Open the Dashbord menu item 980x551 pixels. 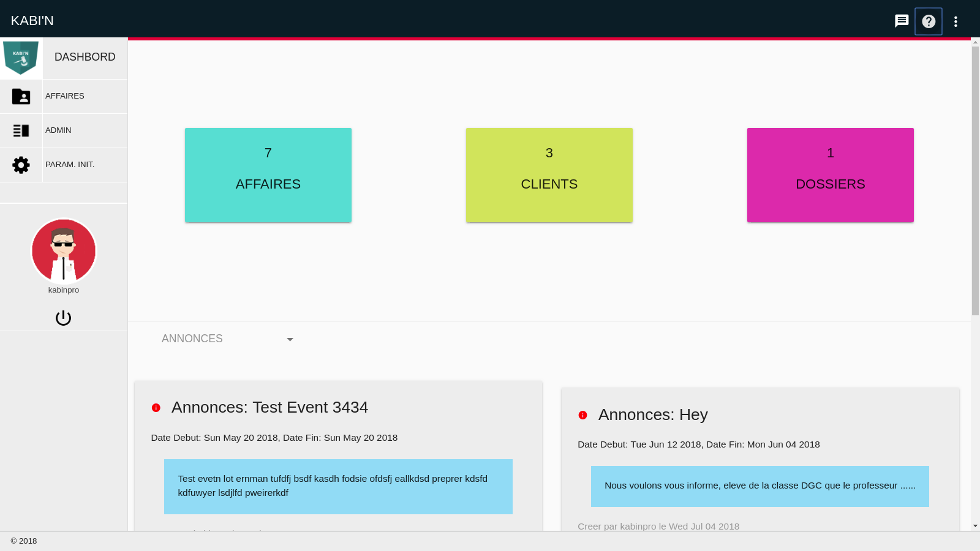click(x=85, y=57)
